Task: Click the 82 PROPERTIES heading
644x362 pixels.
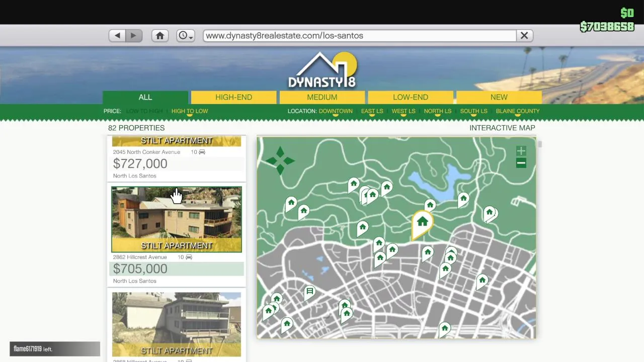Action: pos(136,128)
